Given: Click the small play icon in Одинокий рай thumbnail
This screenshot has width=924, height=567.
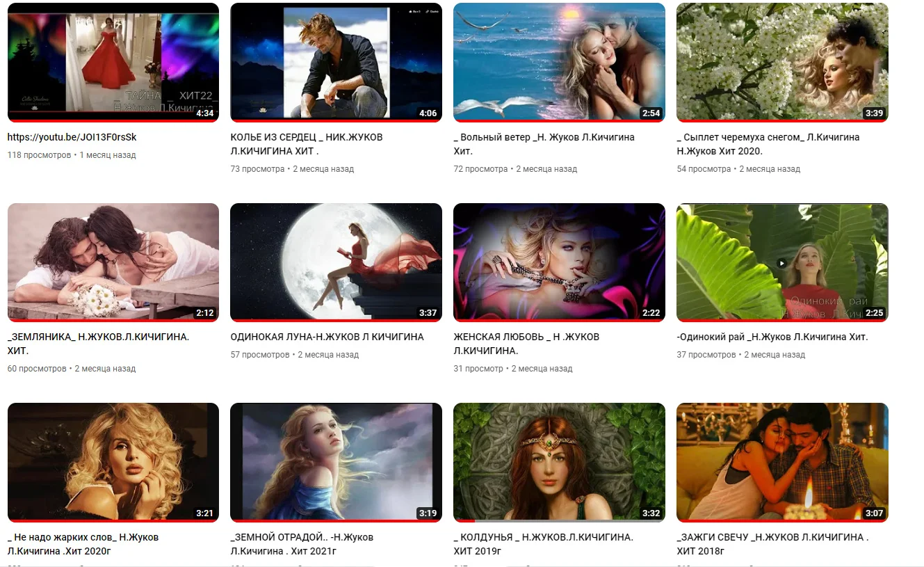Looking at the screenshot, I should click(781, 263).
